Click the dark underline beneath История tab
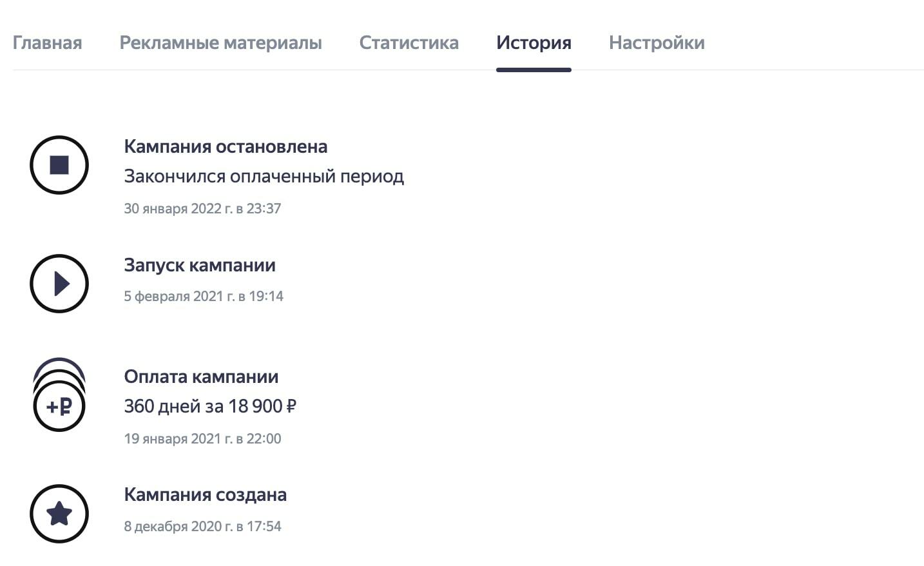Screen dimensions: 924x566 point(534,70)
